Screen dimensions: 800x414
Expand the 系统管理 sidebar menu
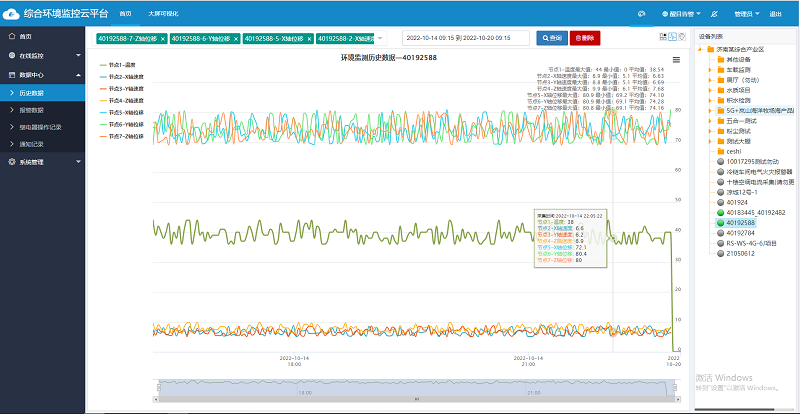tap(78, 162)
